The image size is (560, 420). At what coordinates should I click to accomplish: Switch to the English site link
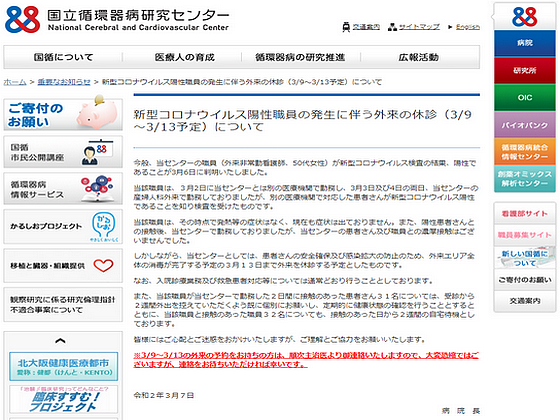tap(468, 27)
